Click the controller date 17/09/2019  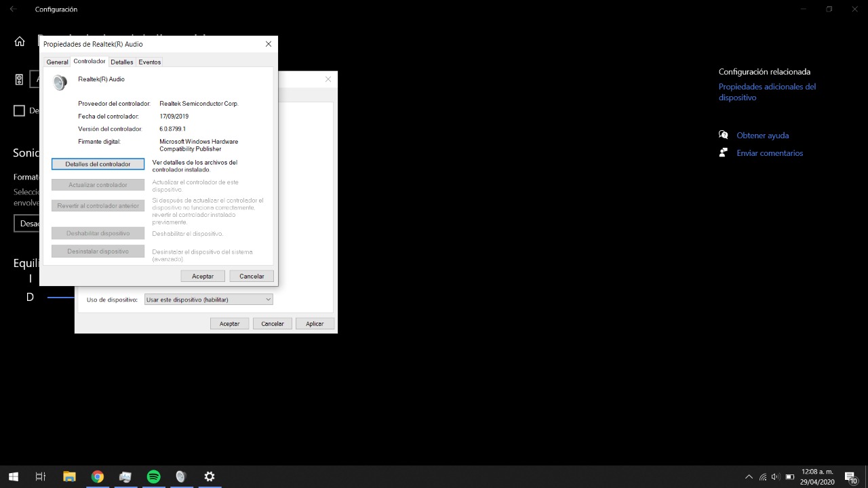click(174, 117)
